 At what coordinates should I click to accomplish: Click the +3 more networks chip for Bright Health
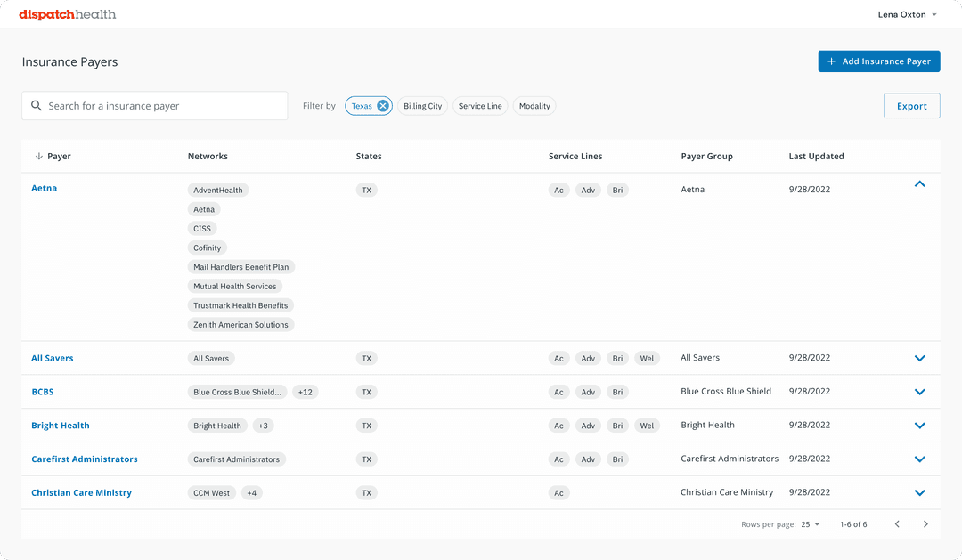[x=263, y=426]
